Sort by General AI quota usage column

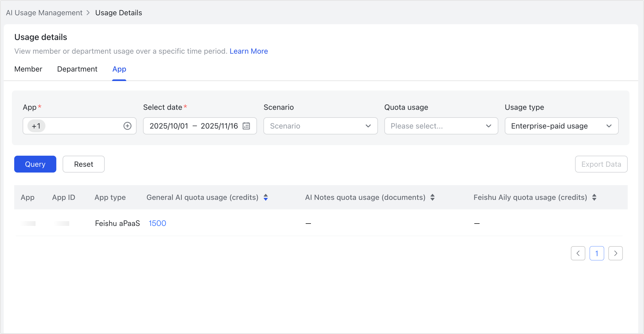266,197
